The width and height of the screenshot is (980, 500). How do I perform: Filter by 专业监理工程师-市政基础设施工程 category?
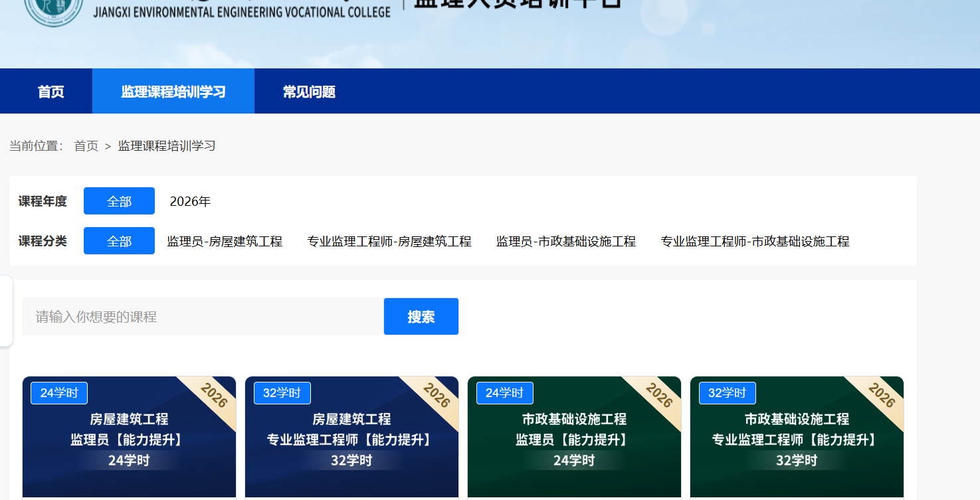(x=755, y=242)
